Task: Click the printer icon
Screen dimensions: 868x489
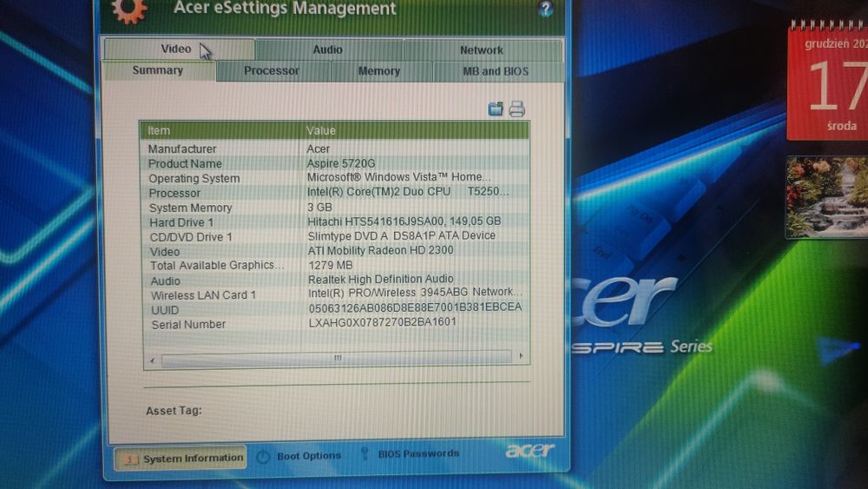Action: (517, 109)
